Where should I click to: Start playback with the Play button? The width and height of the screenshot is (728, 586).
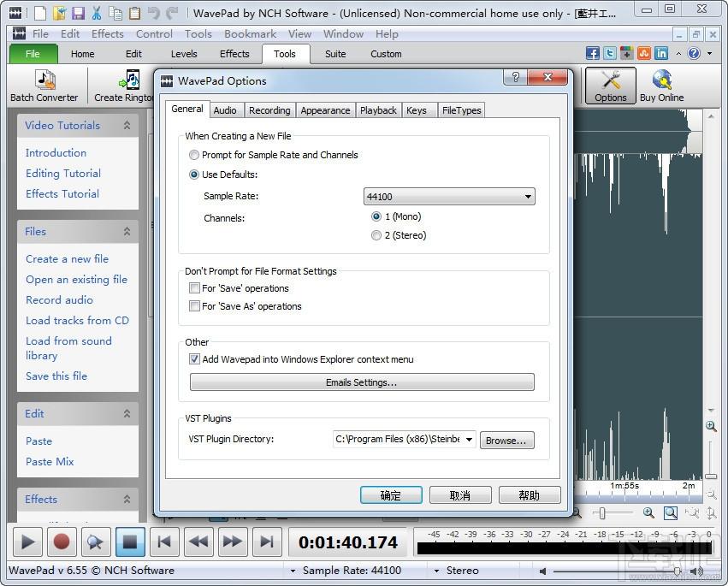tap(27, 542)
